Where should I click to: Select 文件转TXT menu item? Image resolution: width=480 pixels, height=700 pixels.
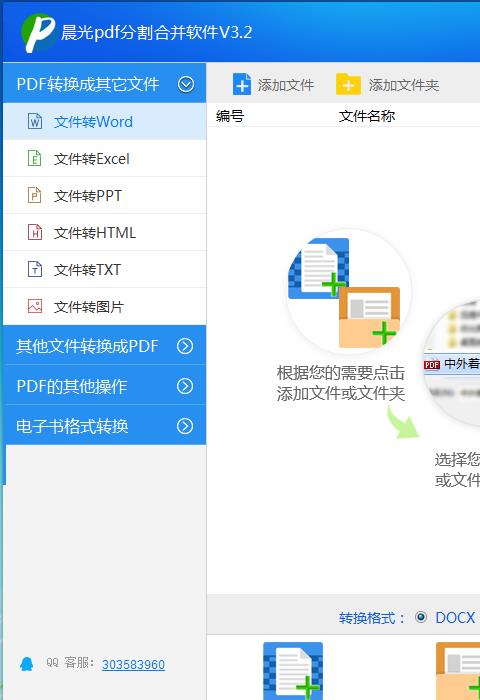point(104,270)
